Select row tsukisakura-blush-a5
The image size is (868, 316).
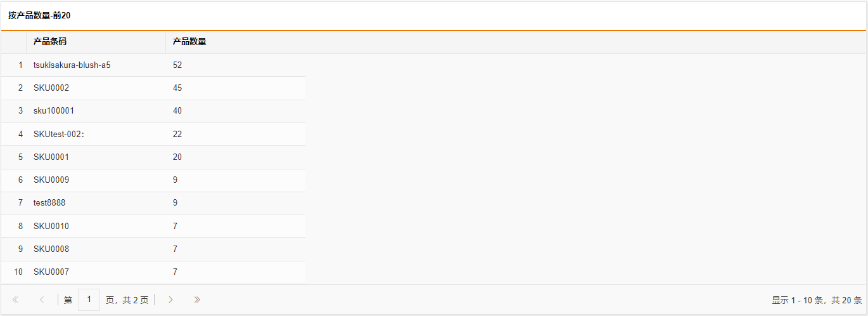point(153,65)
